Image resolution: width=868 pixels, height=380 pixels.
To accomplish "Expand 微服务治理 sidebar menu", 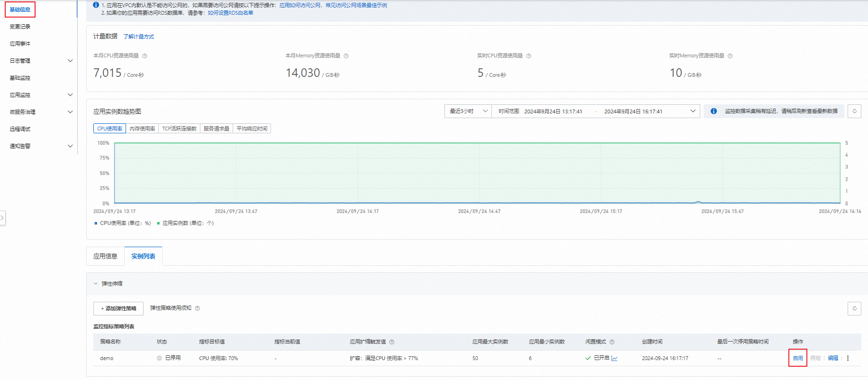I will point(70,112).
